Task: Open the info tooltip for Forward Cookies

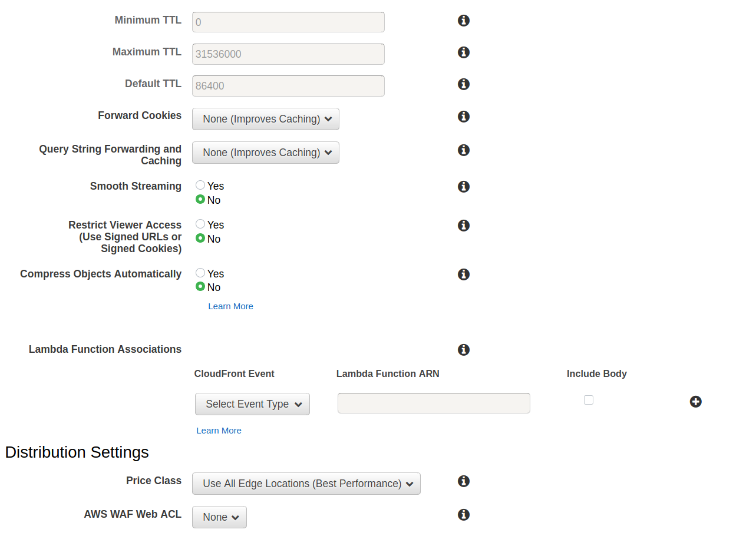Action: click(x=464, y=117)
